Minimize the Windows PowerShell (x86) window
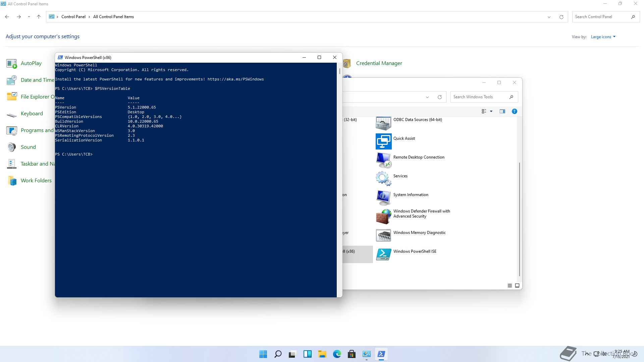644x362 pixels. [x=304, y=58]
